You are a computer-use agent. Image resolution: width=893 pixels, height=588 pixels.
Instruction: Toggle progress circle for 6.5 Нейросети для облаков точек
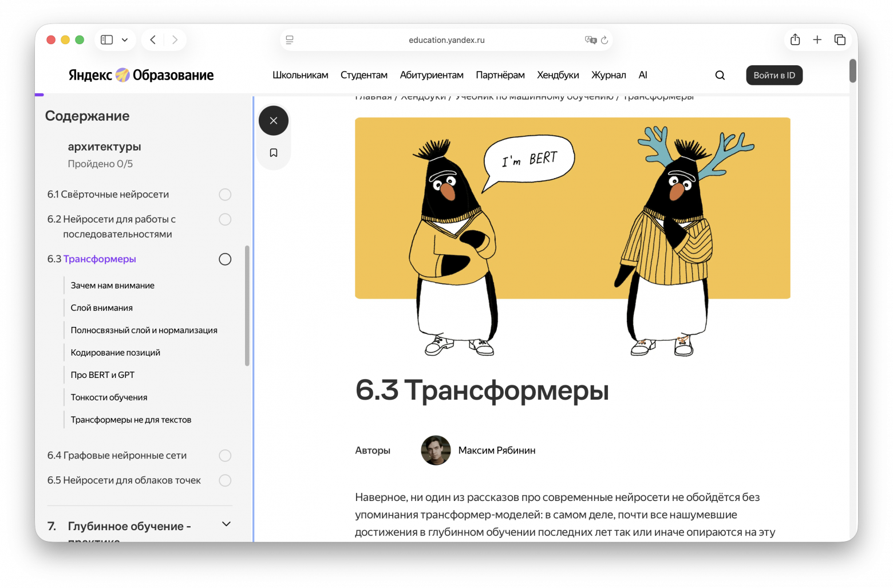coord(225,480)
